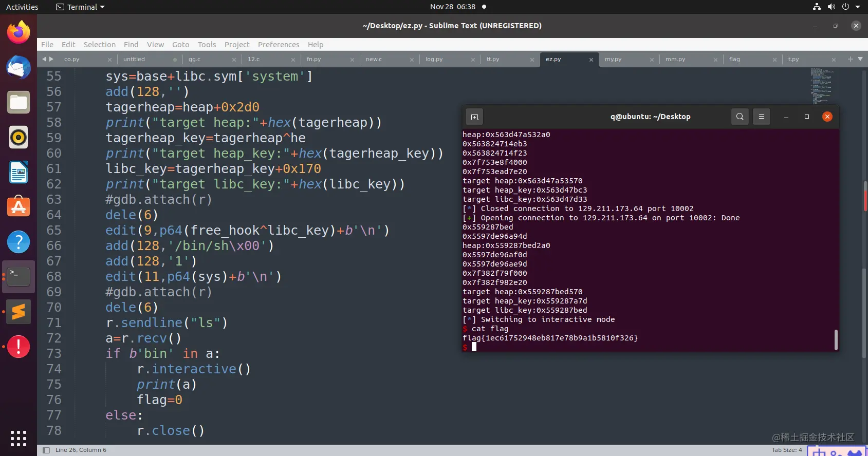The image size is (868, 456).
Task: Open the terminal hamburger menu
Action: tap(762, 117)
